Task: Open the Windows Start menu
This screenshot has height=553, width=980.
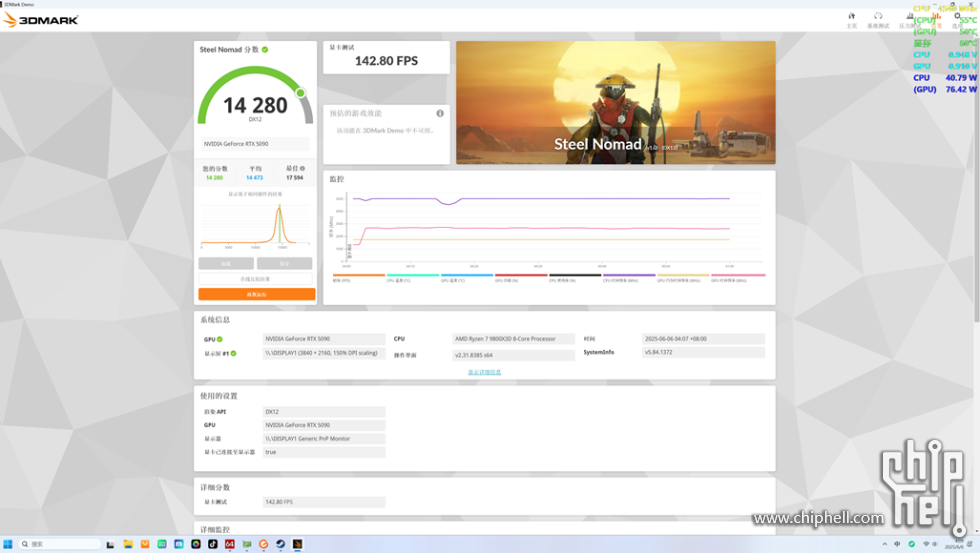Action: (8, 544)
